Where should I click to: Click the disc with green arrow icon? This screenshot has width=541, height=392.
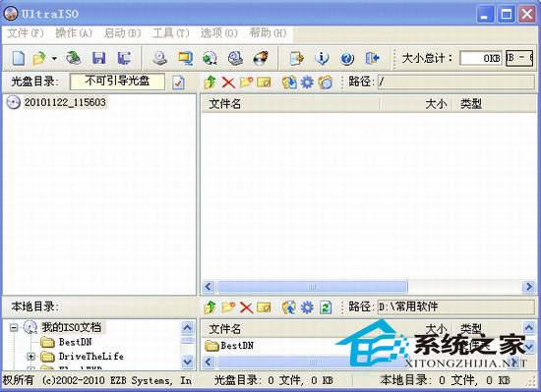point(210,58)
